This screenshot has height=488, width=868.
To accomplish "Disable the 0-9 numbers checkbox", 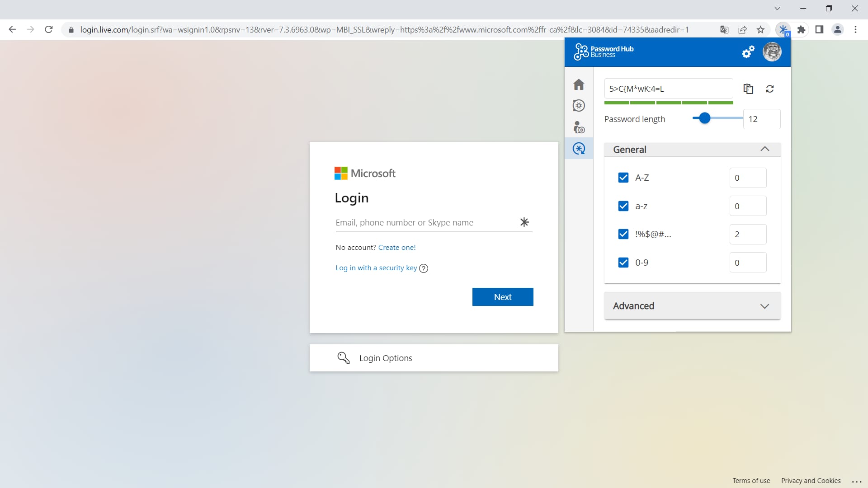I will [623, 262].
